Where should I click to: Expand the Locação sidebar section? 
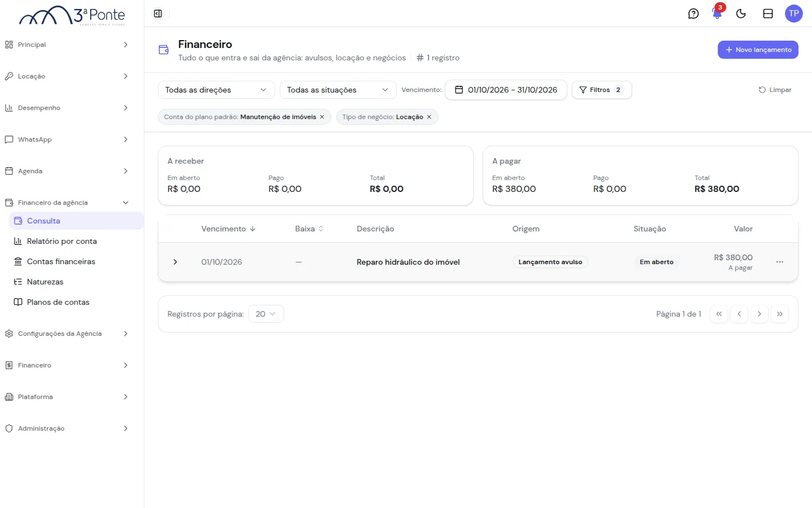67,76
